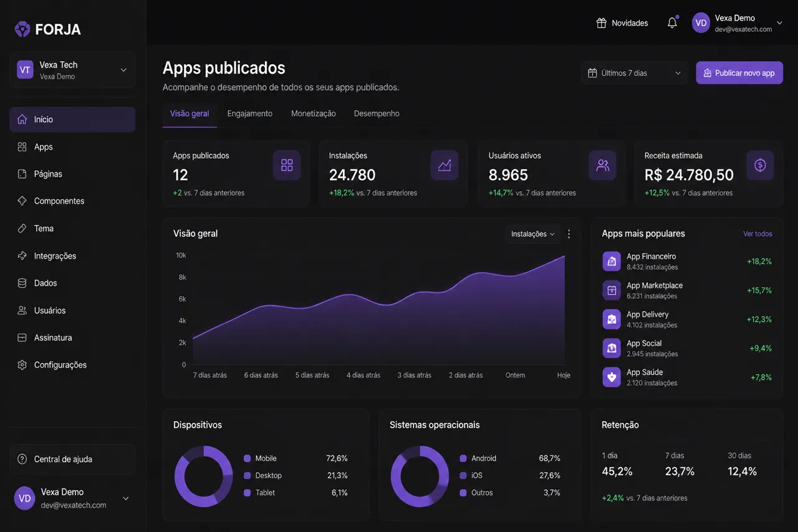Click the Usuários people icon in sidebar

pyautogui.click(x=22, y=310)
